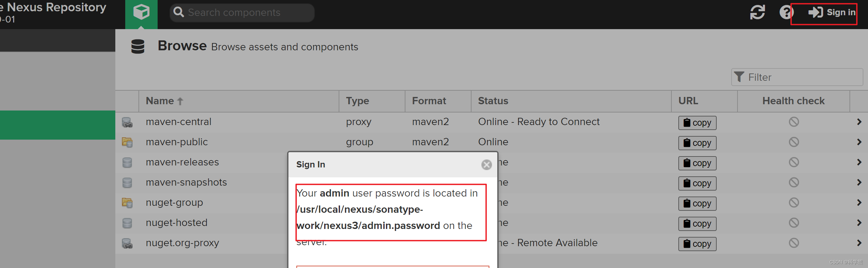868x268 pixels.
Task: Copy URL of maven-releases
Action: pos(697,163)
